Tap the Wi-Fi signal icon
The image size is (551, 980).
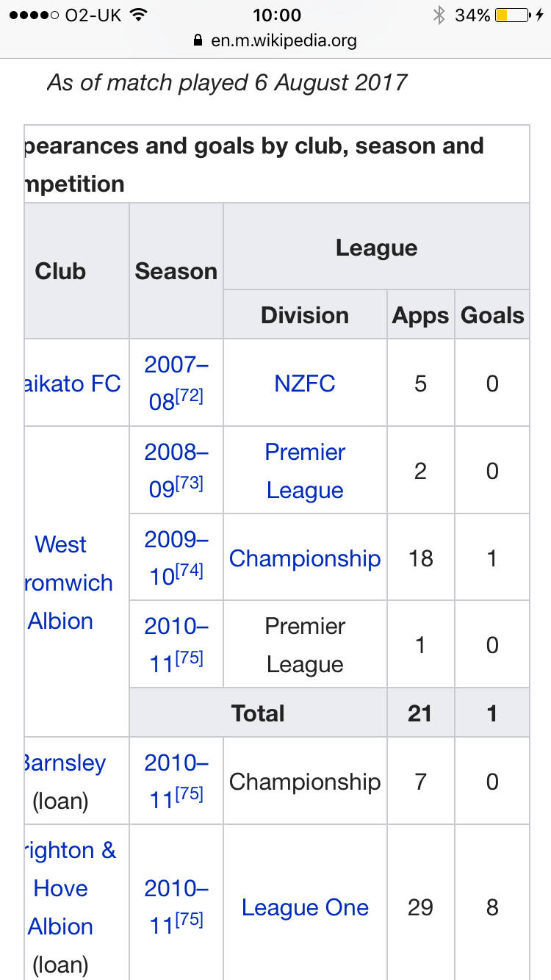[x=137, y=15]
